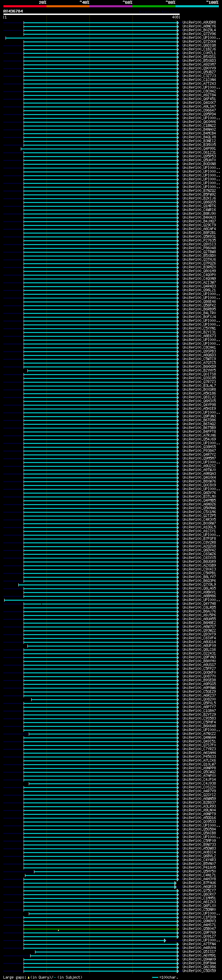Select the UniRef100_Q08200 label

(199, 699)
